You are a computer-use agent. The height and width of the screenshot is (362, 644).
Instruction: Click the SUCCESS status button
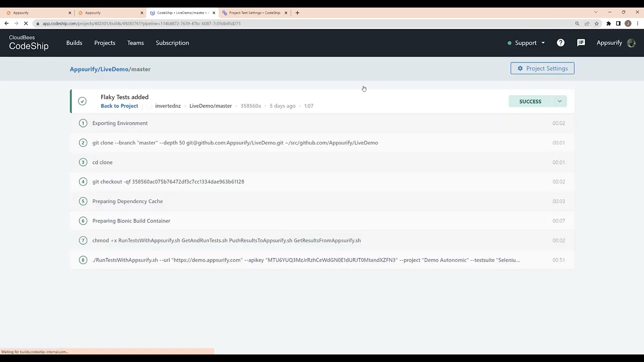click(x=530, y=101)
